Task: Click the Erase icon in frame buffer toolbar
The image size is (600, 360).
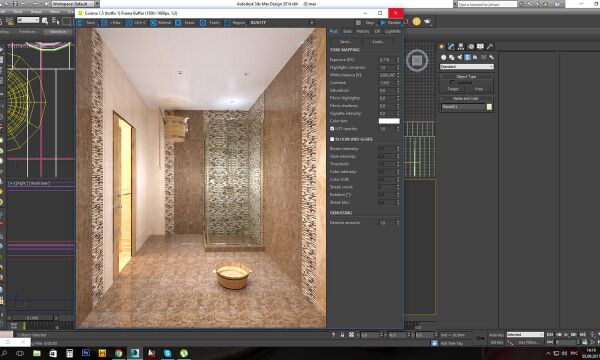Action: [178, 23]
